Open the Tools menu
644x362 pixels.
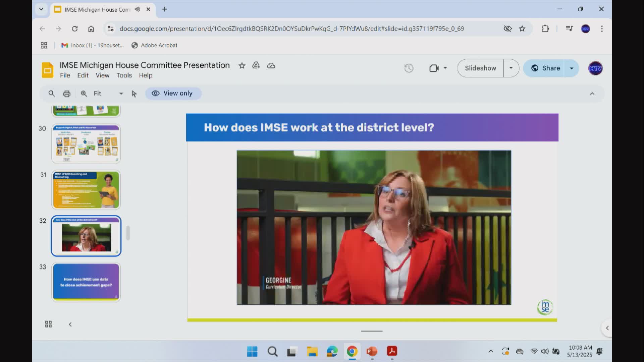(124, 75)
